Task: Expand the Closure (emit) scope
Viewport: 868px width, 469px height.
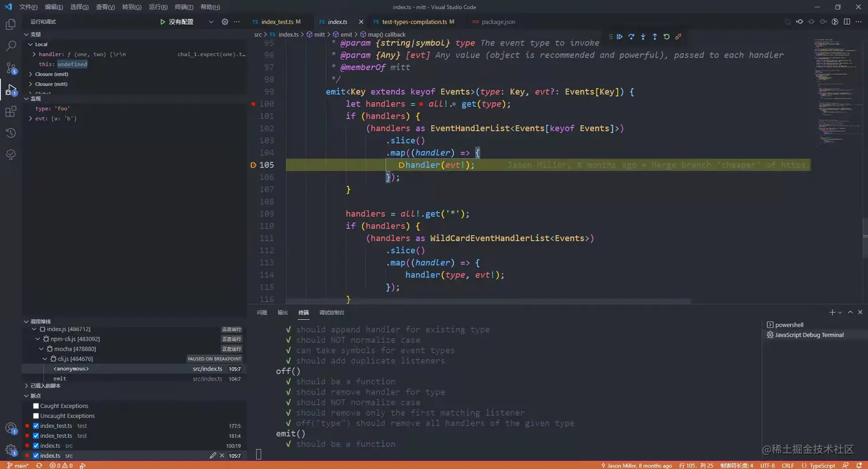Action: [x=30, y=74]
